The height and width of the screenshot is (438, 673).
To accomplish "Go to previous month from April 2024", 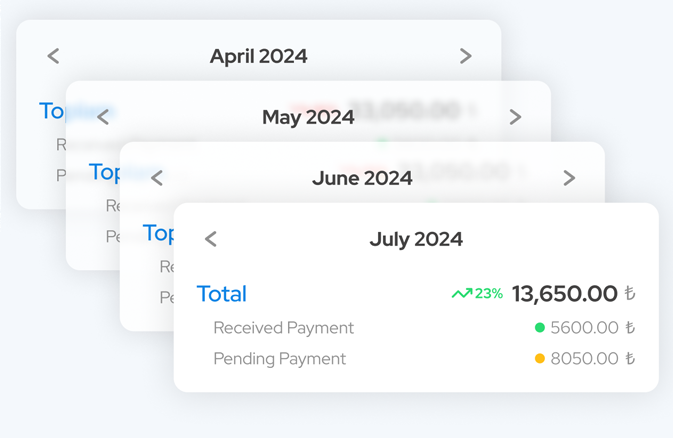I will 53,56.
